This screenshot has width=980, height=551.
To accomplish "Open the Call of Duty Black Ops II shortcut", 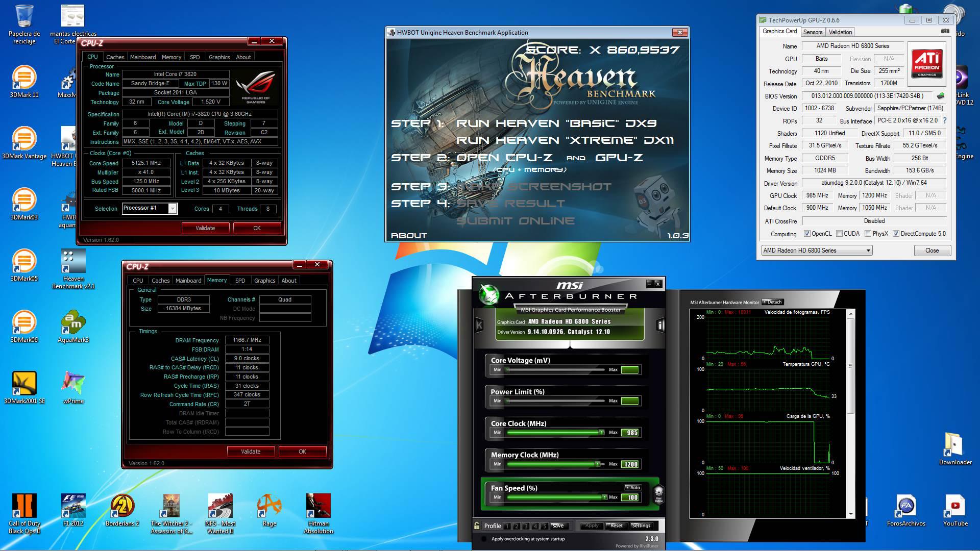I will click(24, 514).
